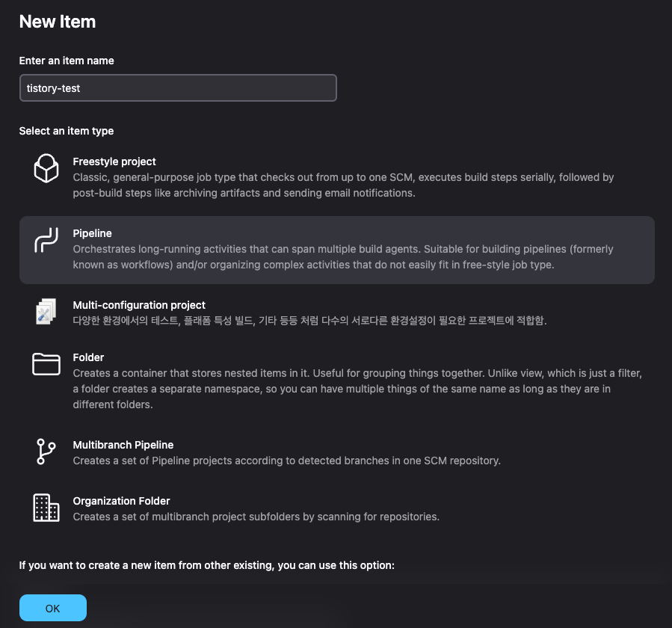The width and height of the screenshot is (672, 628).
Task: Click the Organization Folder building icon
Action: [46, 508]
